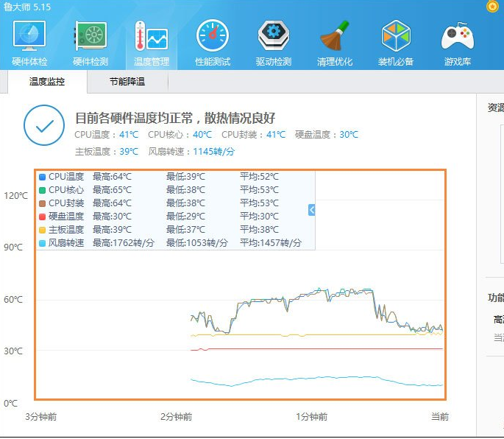
Task: Click the cyan fan speed curve
Action: pyautogui.click(x=316, y=378)
